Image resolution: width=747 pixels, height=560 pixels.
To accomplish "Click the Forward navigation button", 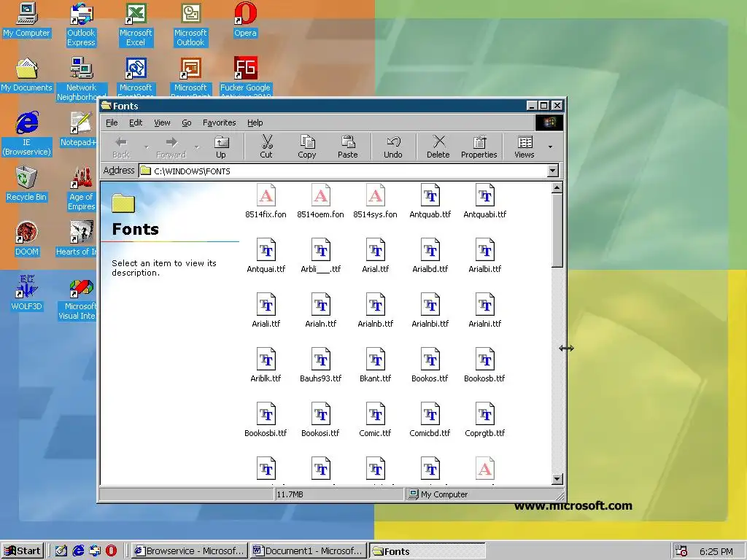I will click(x=171, y=147).
